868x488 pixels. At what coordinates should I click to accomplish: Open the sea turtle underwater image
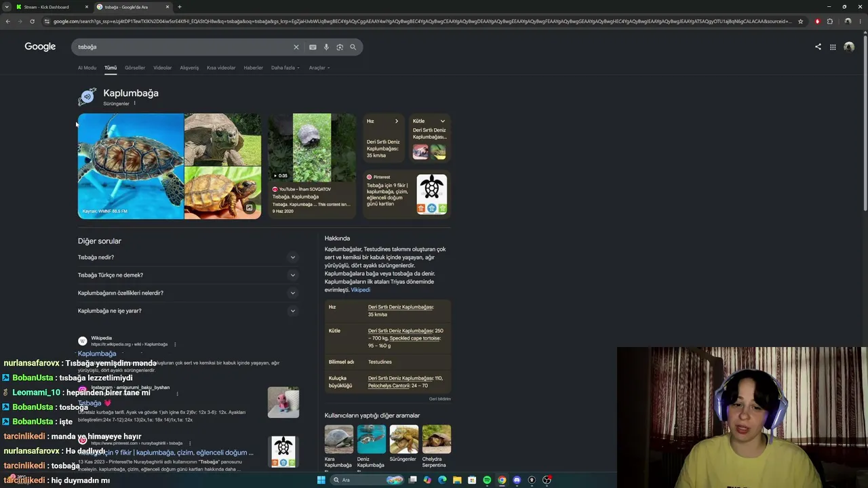pos(131,166)
